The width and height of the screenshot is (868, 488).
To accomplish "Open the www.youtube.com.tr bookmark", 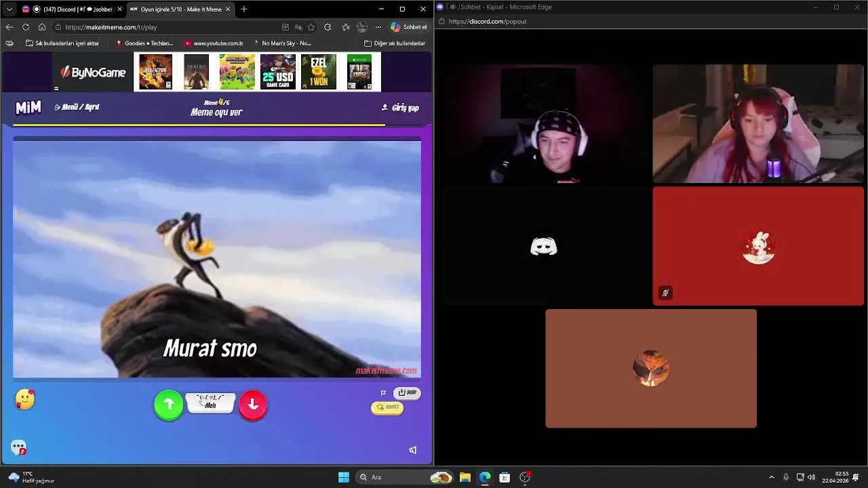I will coord(214,43).
